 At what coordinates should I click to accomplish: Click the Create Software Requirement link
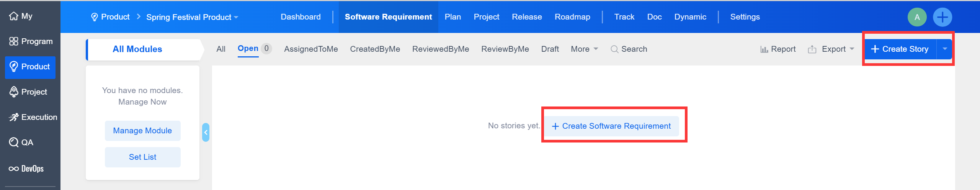(611, 126)
